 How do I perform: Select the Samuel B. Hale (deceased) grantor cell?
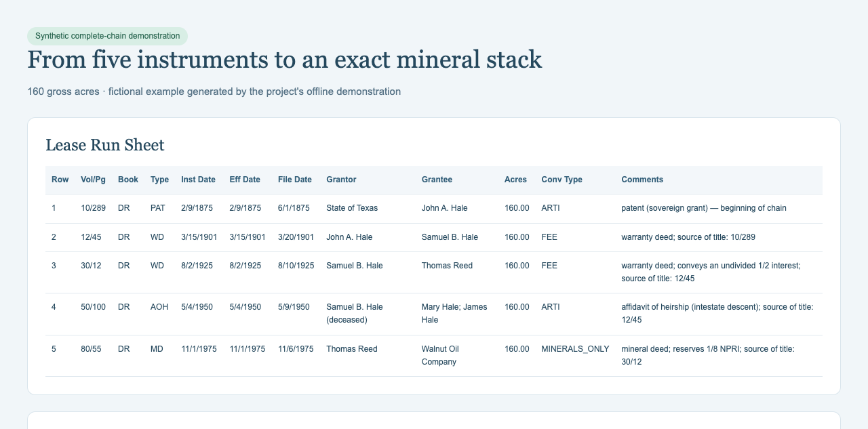pos(355,313)
